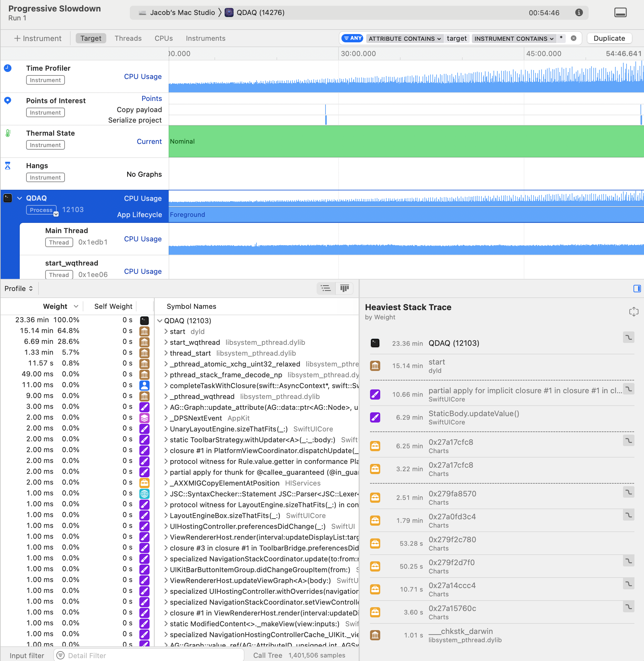644x661 pixels.
Task: Click the Thermal State Current link
Action: point(149,141)
